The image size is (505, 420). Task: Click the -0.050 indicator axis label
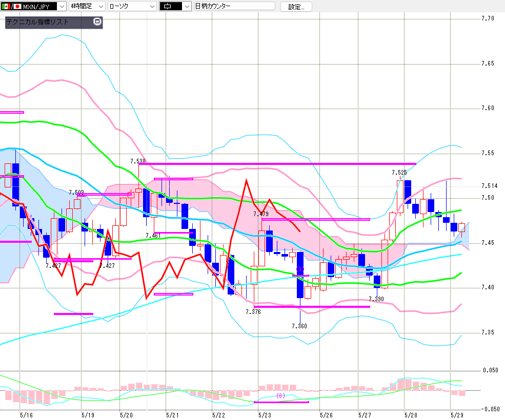[490, 409]
